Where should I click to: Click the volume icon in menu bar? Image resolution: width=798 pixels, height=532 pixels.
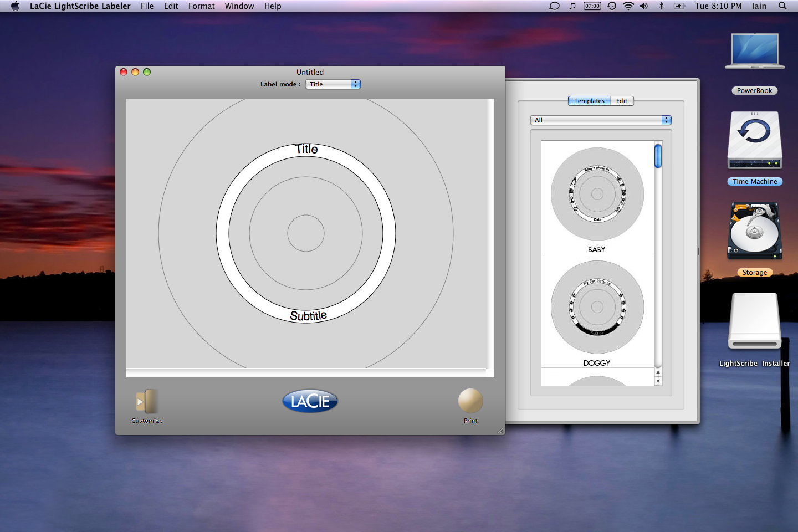tap(644, 6)
